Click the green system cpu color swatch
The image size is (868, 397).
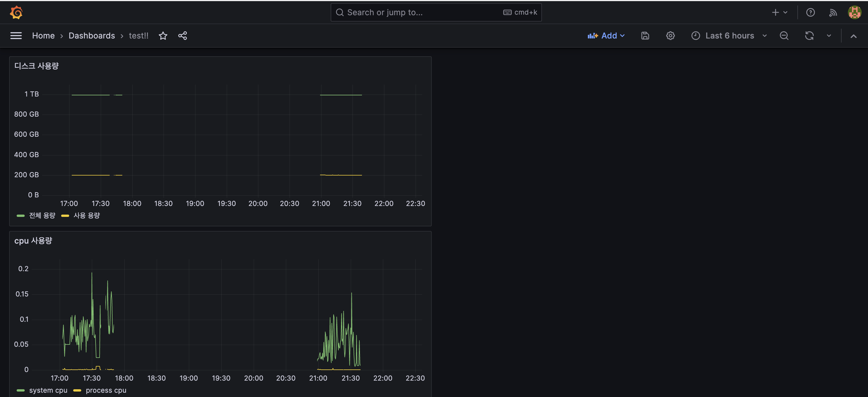point(21,390)
